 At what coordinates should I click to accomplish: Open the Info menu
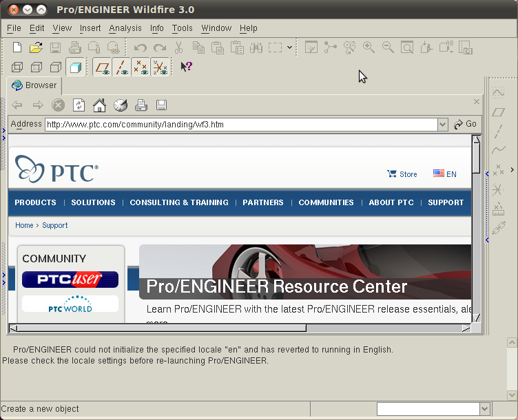156,28
